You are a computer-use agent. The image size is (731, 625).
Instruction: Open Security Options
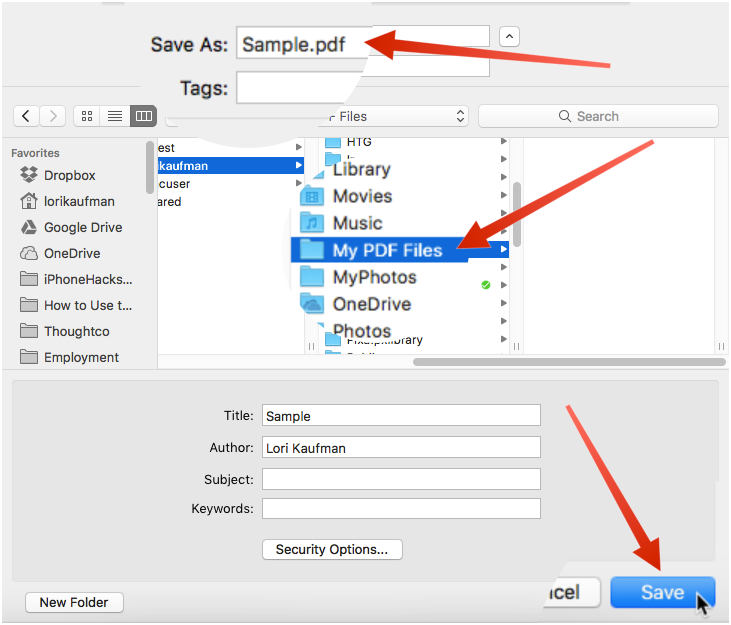(x=332, y=549)
